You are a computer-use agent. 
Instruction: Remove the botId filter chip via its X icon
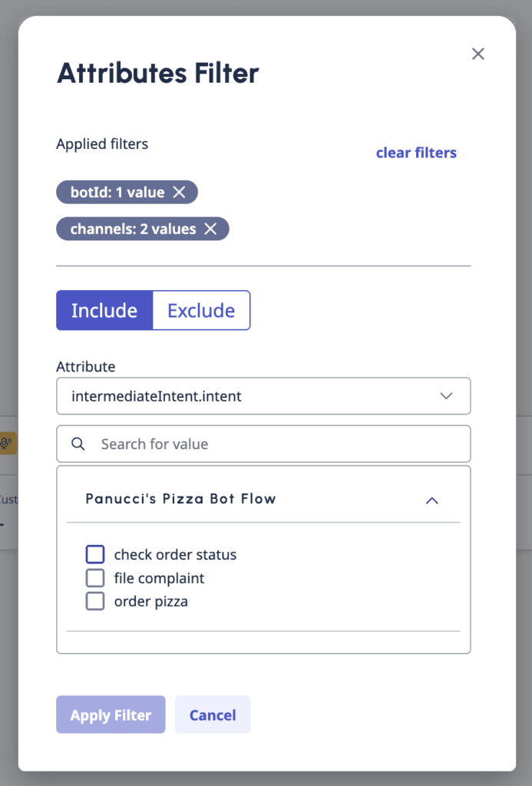[x=180, y=192]
